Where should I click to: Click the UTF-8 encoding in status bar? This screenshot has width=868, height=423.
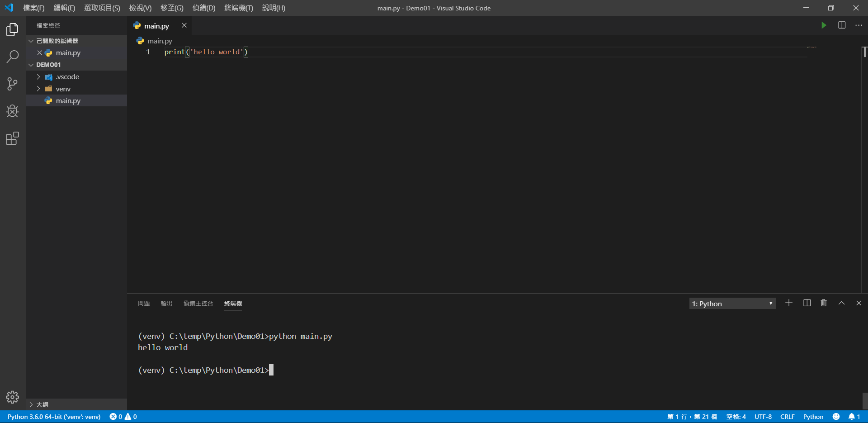(x=763, y=417)
